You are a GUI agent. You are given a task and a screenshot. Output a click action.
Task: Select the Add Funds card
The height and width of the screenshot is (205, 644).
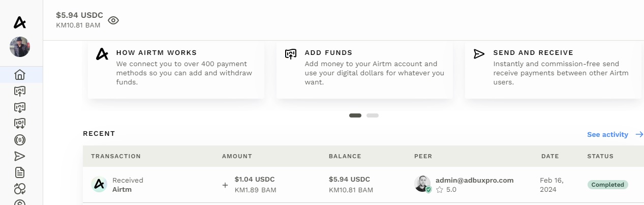click(x=364, y=69)
